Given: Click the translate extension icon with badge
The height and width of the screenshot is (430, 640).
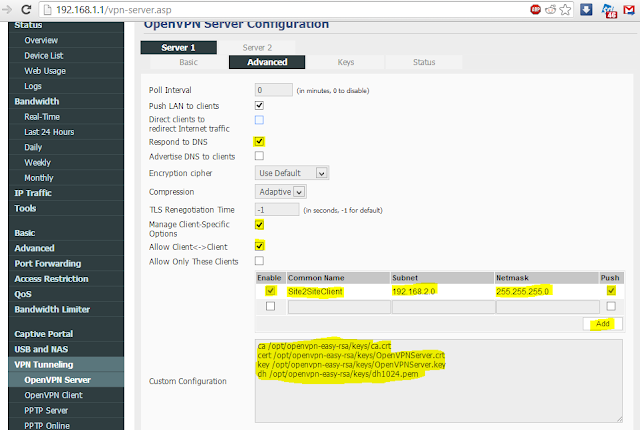Looking at the screenshot, I should (x=610, y=10).
